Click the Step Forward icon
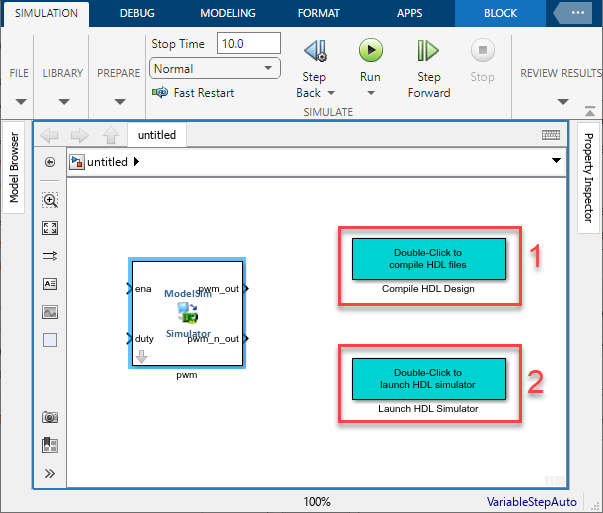603x513 pixels. coord(428,50)
